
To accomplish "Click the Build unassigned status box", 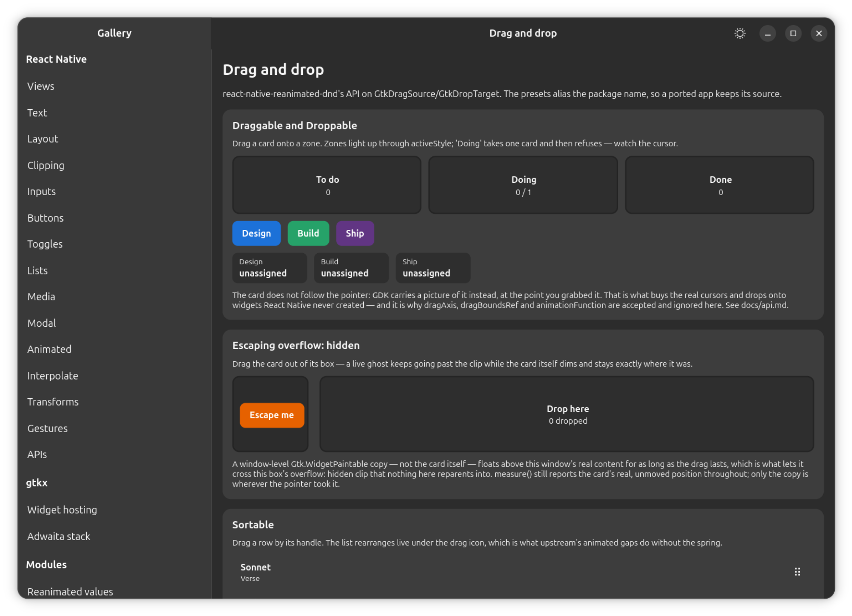I will click(351, 268).
